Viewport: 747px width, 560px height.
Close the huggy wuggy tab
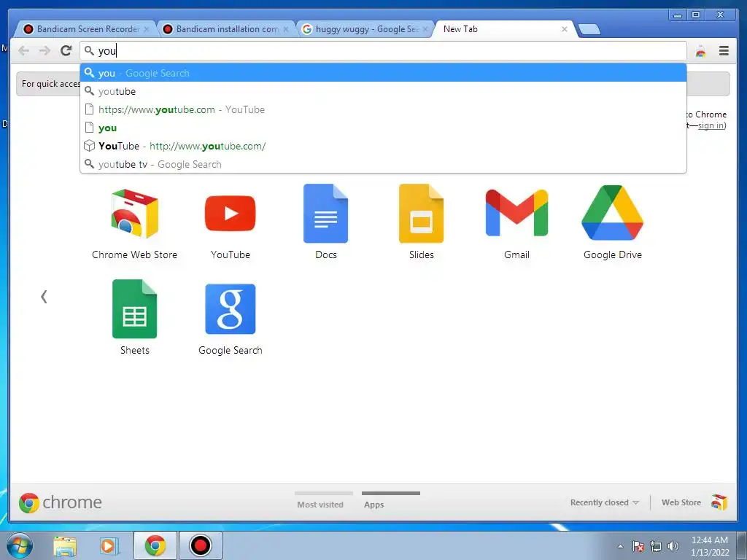point(425,29)
